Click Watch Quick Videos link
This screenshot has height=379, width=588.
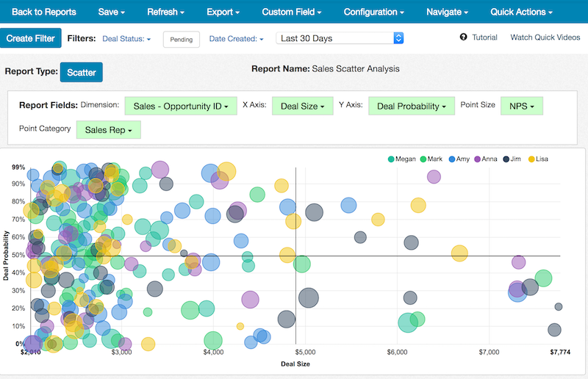(x=546, y=37)
